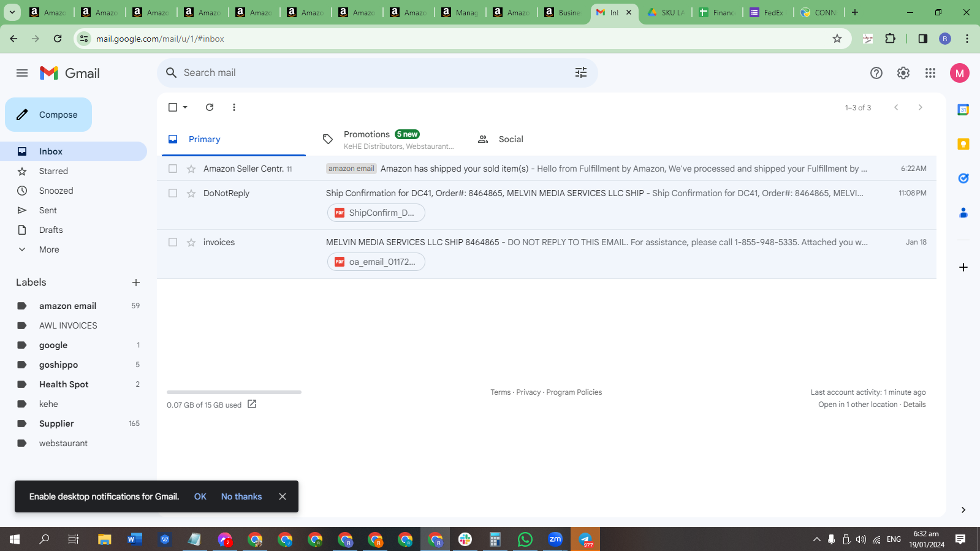Open Gmail Settings gear
This screenshot has width=980, height=551.
click(903, 73)
